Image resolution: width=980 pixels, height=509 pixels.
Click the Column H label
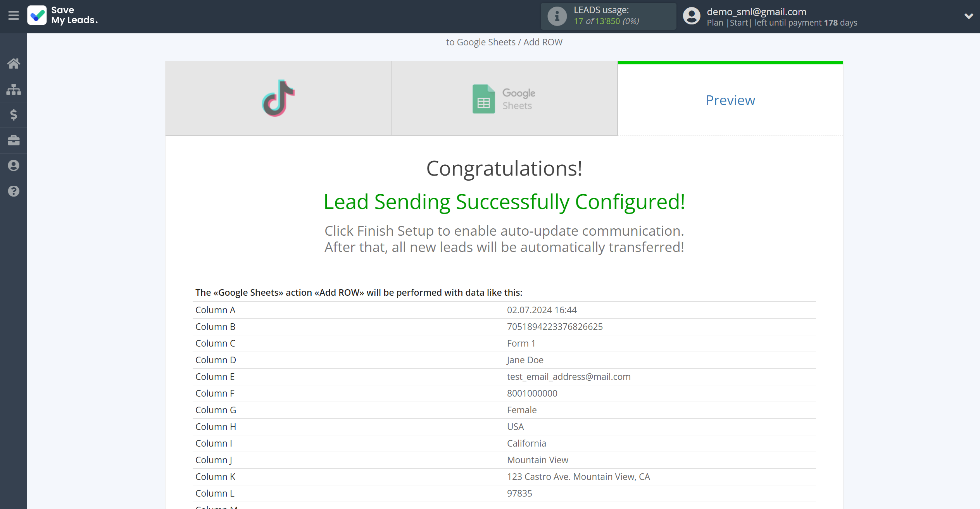click(216, 426)
